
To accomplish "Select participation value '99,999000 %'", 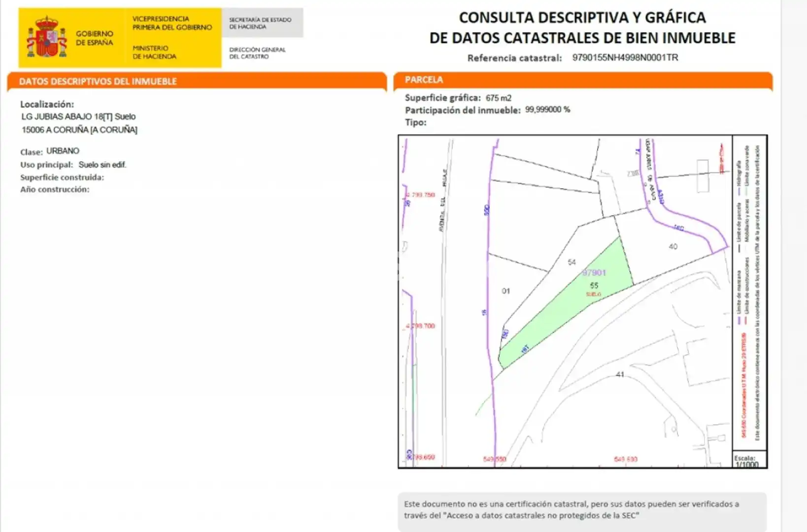I will pos(547,110).
